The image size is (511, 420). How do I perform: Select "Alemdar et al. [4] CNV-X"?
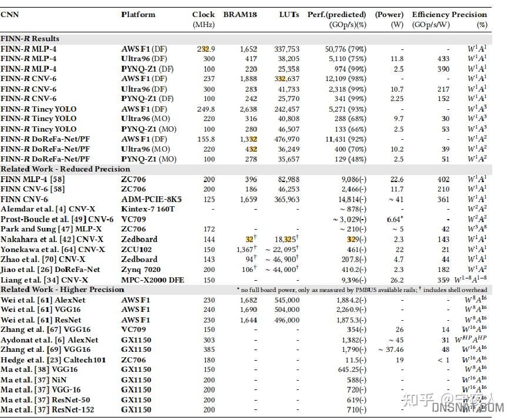(48, 209)
